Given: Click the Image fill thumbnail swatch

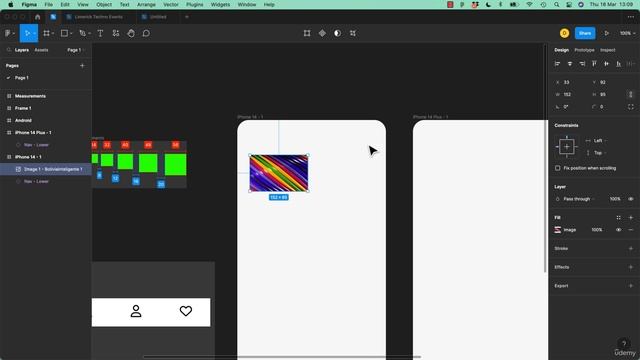Looking at the screenshot, I should pos(558,230).
